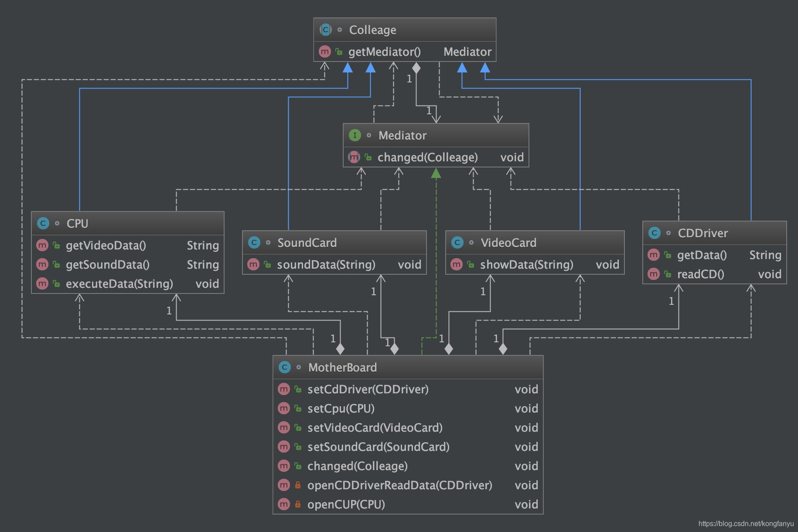Click the void return type of openCUP(CPU)
The height and width of the screenshot is (532, 798).
pyautogui.click(x=526, y=504)
